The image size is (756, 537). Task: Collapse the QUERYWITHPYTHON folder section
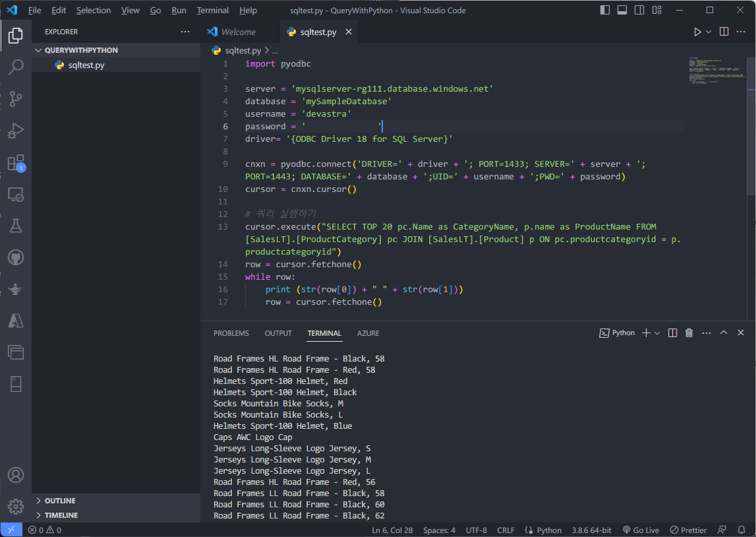pos(116,50)
